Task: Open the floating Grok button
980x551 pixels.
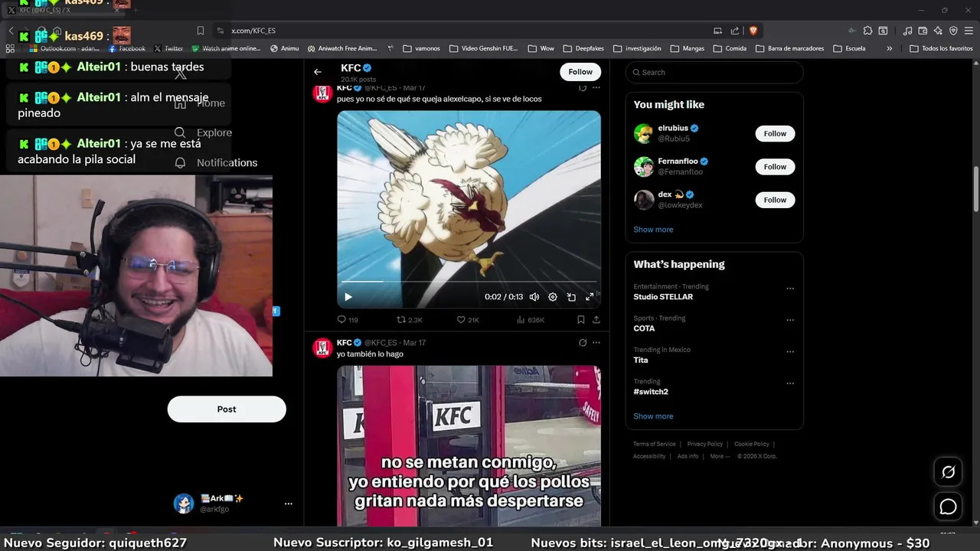Action: tap(949, 472)
